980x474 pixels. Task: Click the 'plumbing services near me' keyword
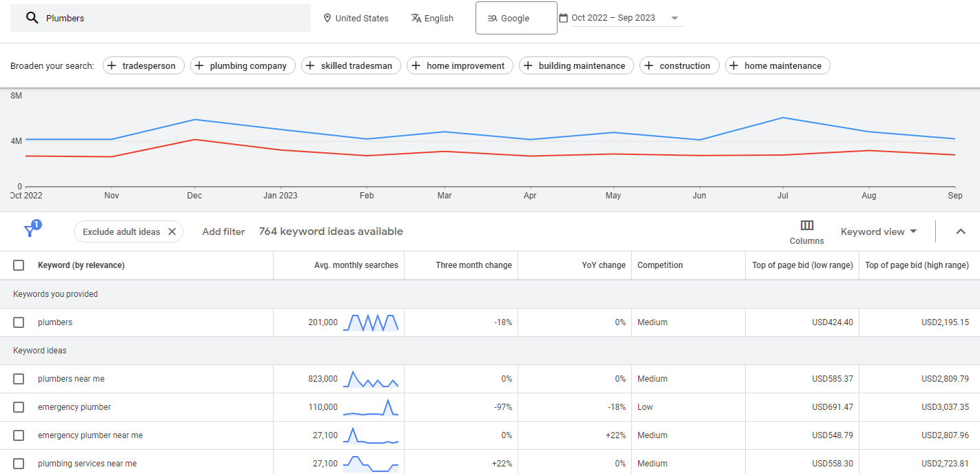[x=87, y=464]
